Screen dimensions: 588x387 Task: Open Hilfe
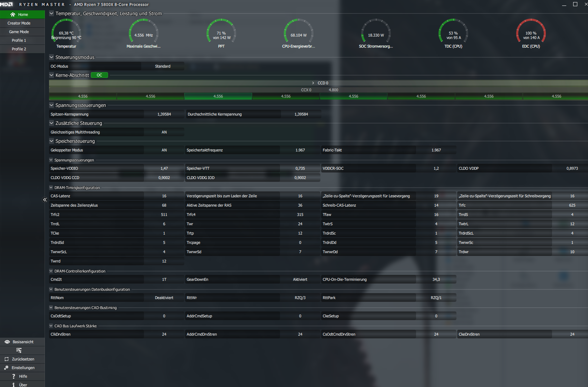22,376
